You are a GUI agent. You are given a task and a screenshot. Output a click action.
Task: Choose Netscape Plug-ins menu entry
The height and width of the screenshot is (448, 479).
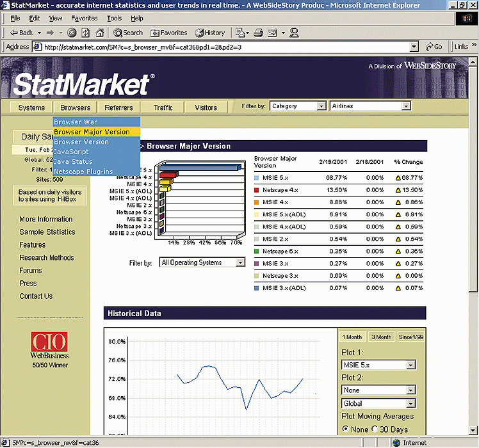(97, 172)
